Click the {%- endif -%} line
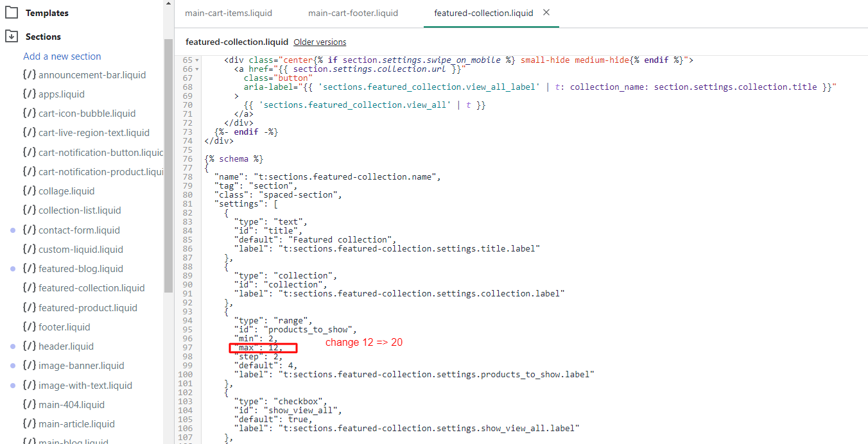The width and height of the screenshot is (868, 444). pyautogui.click(x=247, y=132)
